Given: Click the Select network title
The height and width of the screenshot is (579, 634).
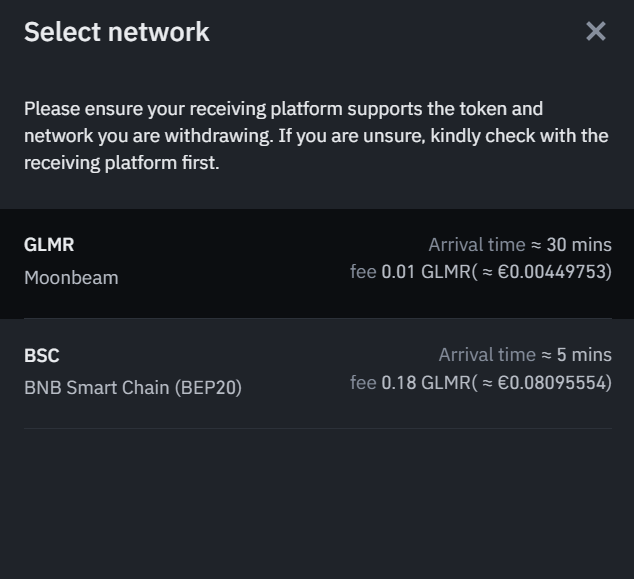Looking at the screenshot, I should click(x=117, y=32).
